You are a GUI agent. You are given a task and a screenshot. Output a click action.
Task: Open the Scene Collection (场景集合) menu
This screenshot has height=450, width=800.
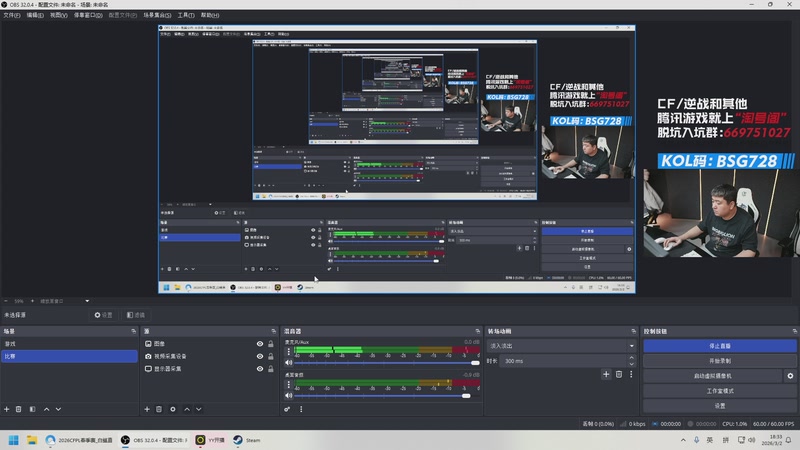pyautogui.click(x=157, y=15)
